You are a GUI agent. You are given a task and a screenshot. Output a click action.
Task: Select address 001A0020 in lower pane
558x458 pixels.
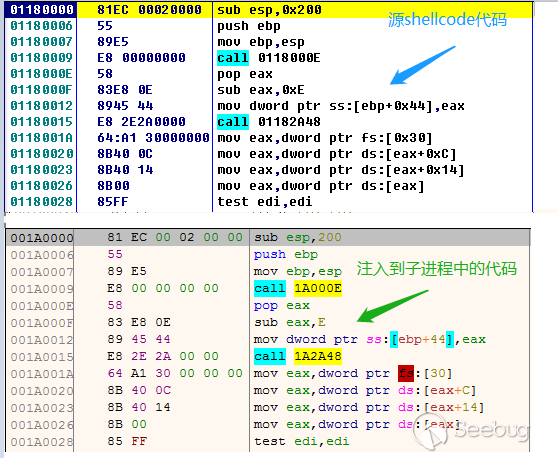click(42, 391)
